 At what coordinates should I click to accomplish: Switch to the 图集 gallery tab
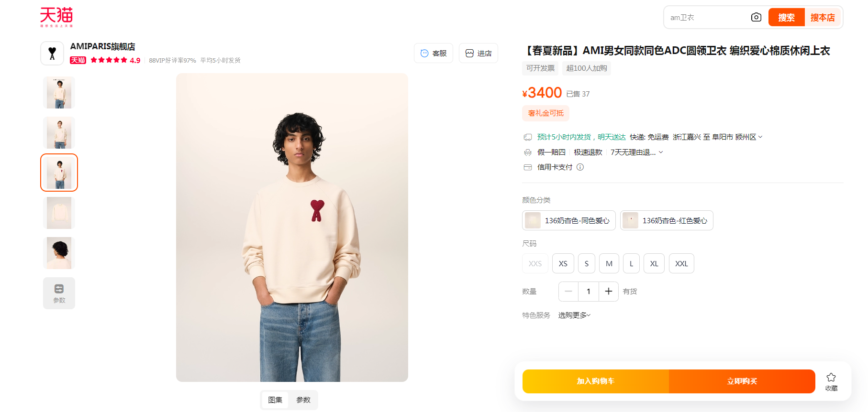(275, 400)
